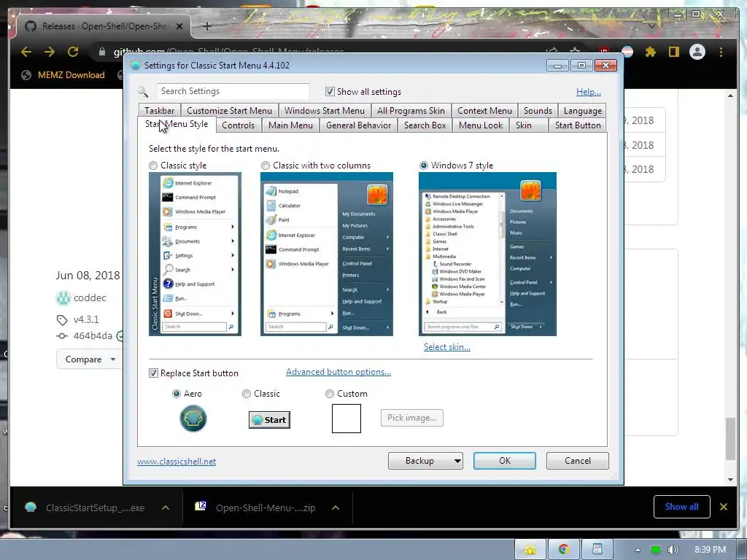Click Chrome's back arrow
The height and width of the screenshot is (560, 747).
click(x=26, y=52)
